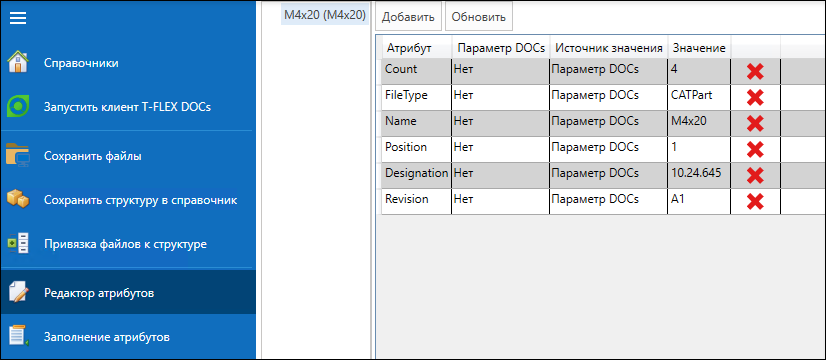
Task: Open Запустить клиент T-FLEX DOCs menu item
Action: pyautogui.click(x=127, y=107)
